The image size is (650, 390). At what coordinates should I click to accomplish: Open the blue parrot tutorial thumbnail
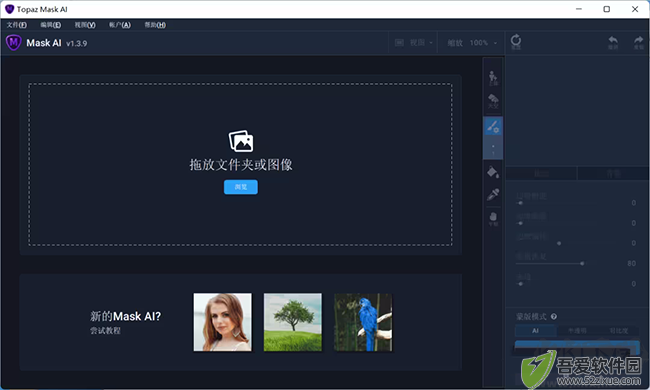363,322
